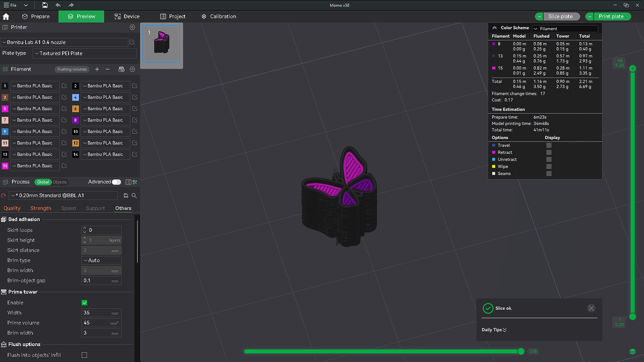Viewport: 644px width, 362px height.
Task: Open the Color Scheme Filament dropdown
Action: pyautogui.click(x=565, y=28)
